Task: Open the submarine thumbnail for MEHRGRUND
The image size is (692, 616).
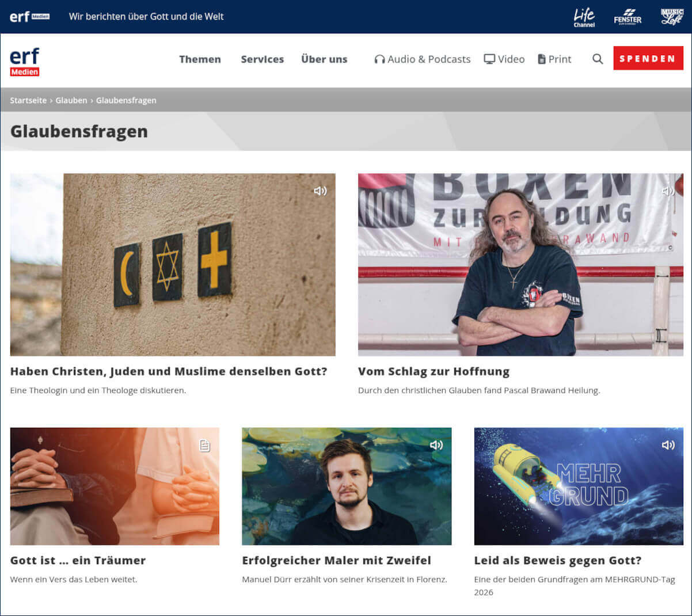Action: pyautogui.click(x=578, y=486)
